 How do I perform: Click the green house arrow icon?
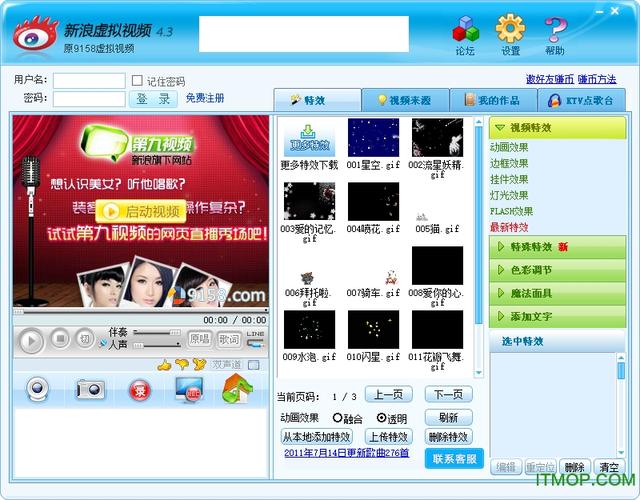pyautogui.click(x=236, y=389)
